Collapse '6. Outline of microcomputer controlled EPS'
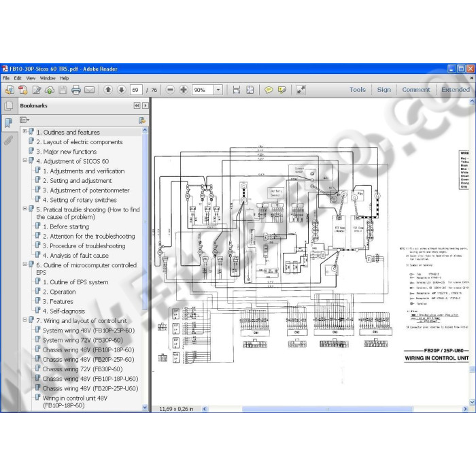476x476 pixels. coord(25,265)
